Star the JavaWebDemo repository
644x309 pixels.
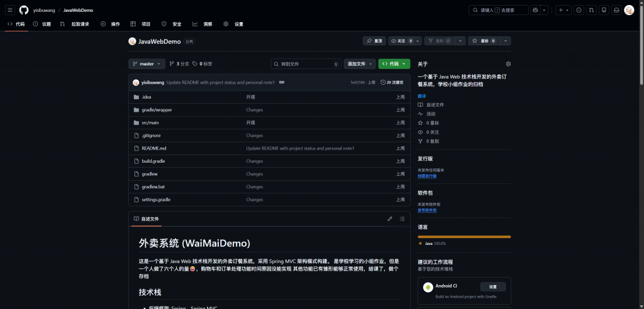(481, 41)
